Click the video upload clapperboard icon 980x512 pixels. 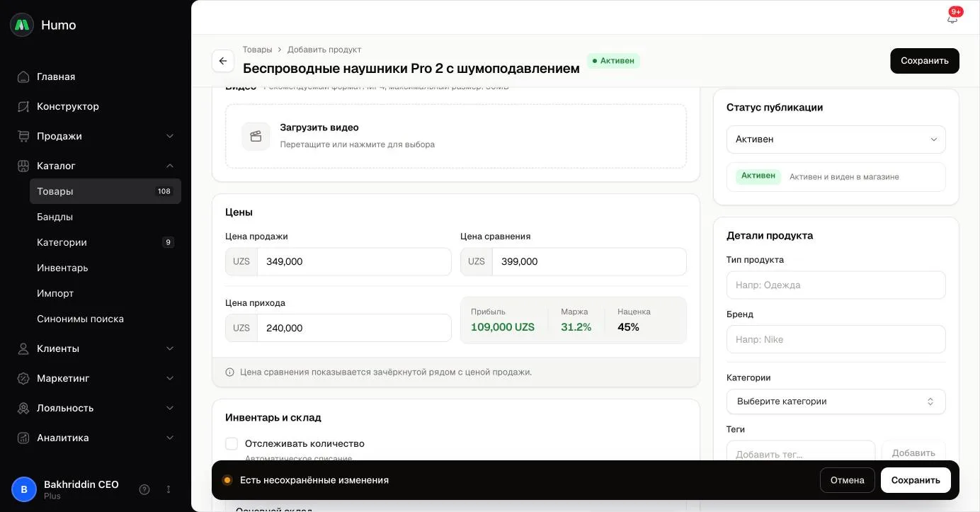[256, 136]
